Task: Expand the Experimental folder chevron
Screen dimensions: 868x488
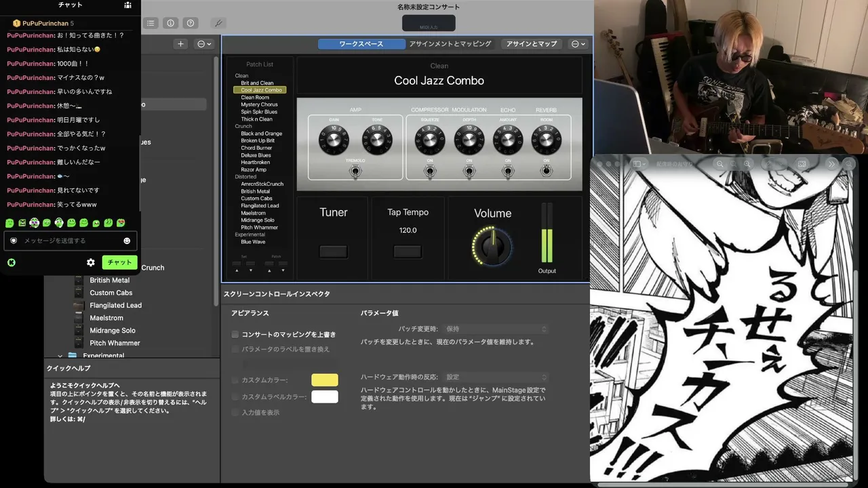Action: 60,356
